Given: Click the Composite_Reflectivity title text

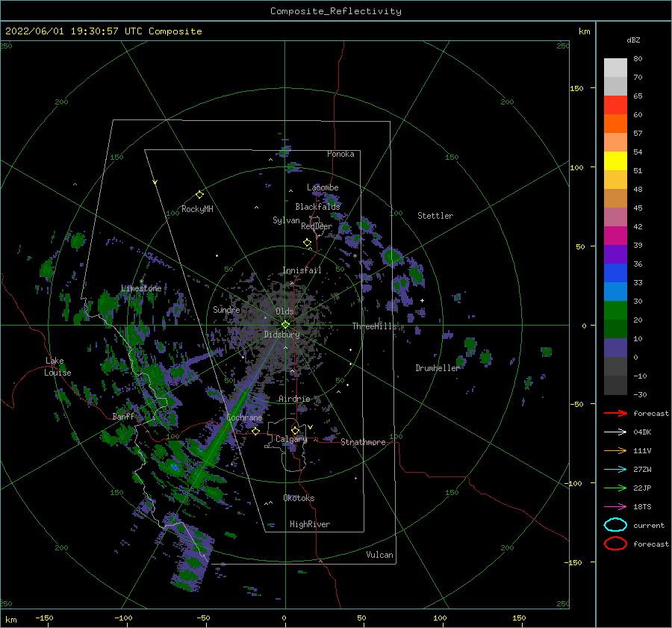Looking at the screenshot, I should coord(335,11).
